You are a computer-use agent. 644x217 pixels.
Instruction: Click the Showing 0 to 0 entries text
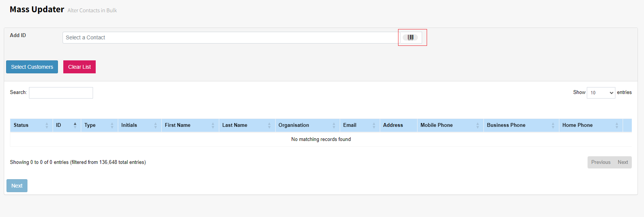point(78,162)
